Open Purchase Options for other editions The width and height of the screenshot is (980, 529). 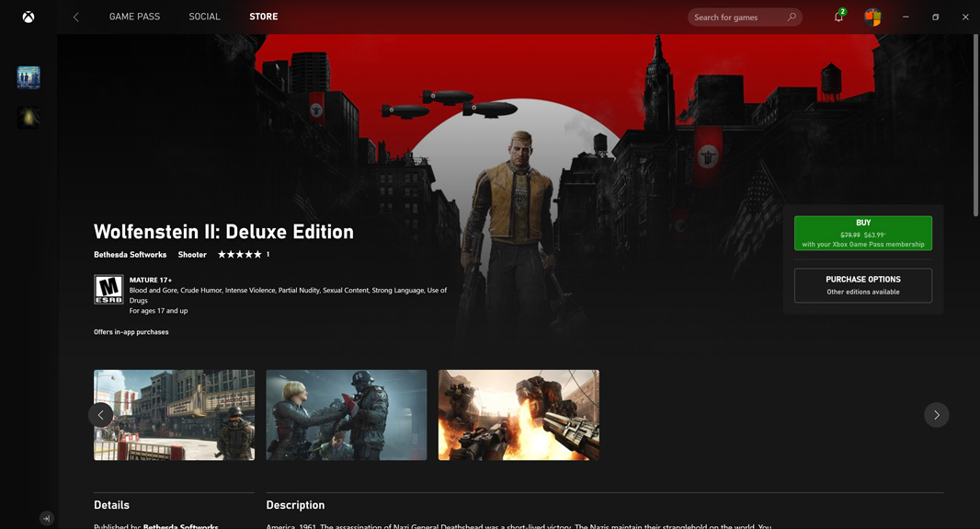click(862, 285)
